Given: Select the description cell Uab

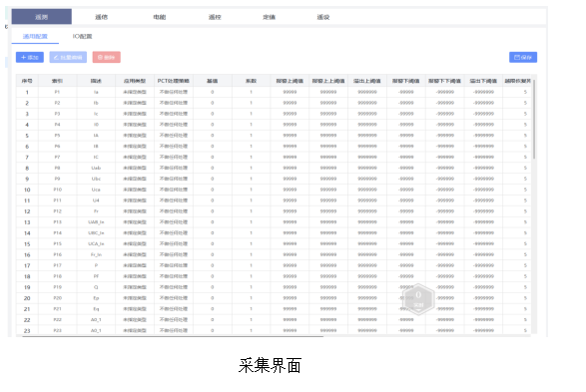Looking at the screenshot, I should pos(96,168).
